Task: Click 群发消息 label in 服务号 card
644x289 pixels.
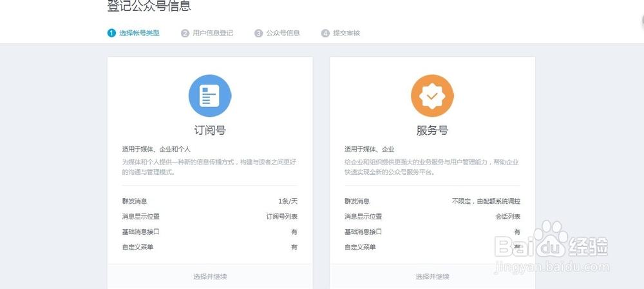Action: [357, 201]
